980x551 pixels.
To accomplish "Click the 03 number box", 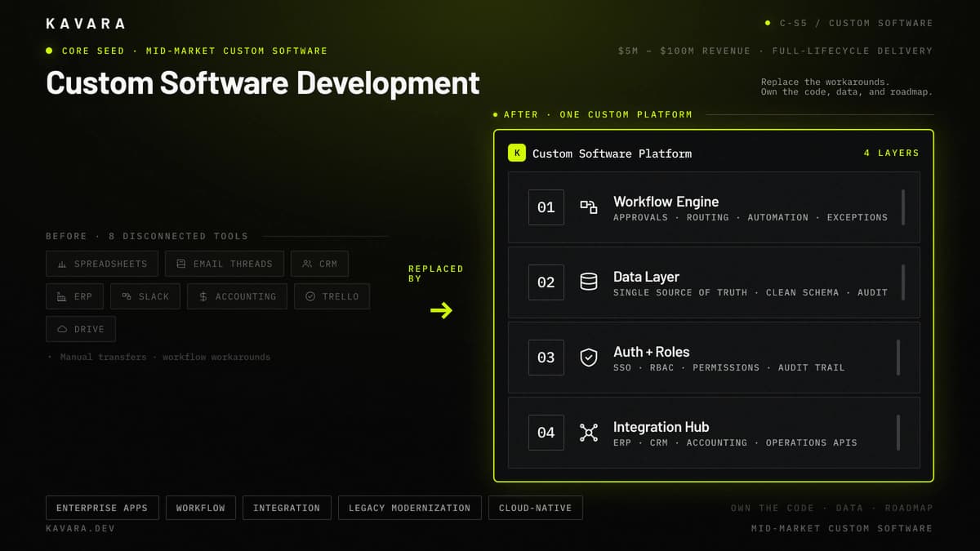I will click(546, 358).
